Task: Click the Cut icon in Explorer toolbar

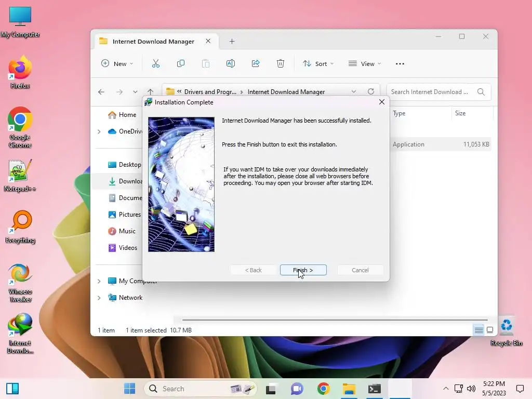Action: (x=156, y=63)
